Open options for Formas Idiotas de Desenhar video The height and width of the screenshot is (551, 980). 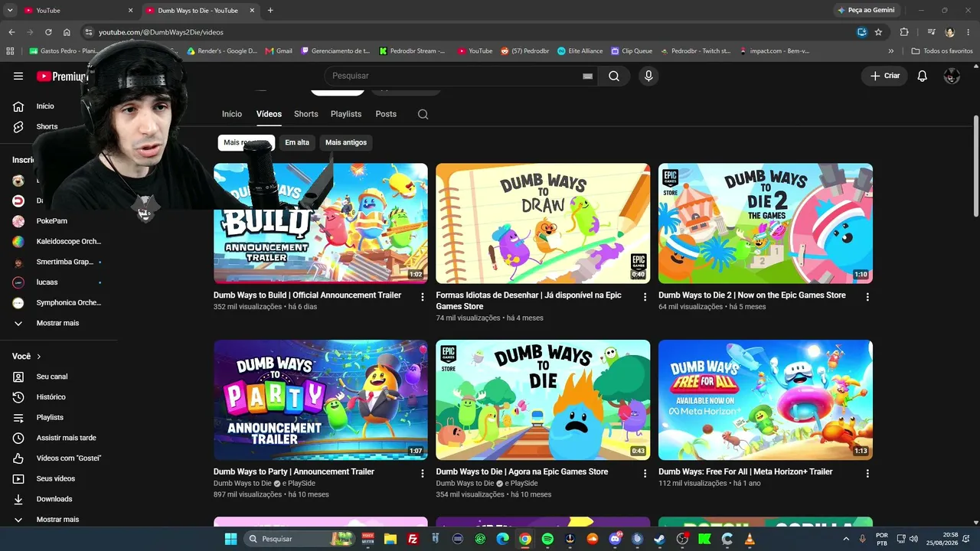point(645,297)
